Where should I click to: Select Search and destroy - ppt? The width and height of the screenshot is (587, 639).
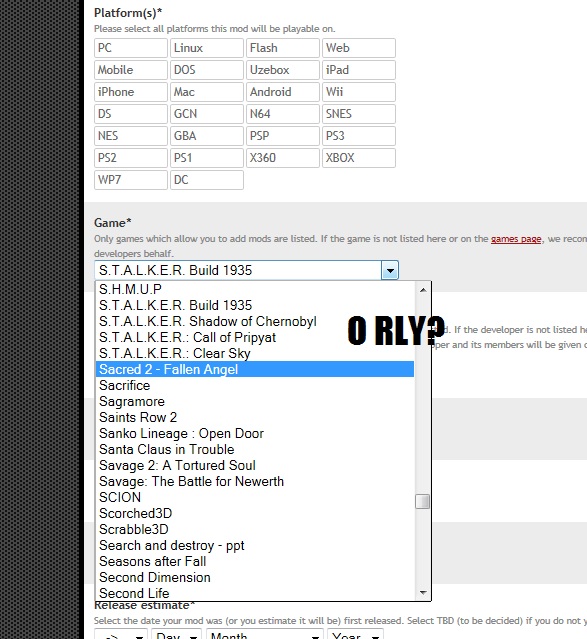tap(255, 545)
